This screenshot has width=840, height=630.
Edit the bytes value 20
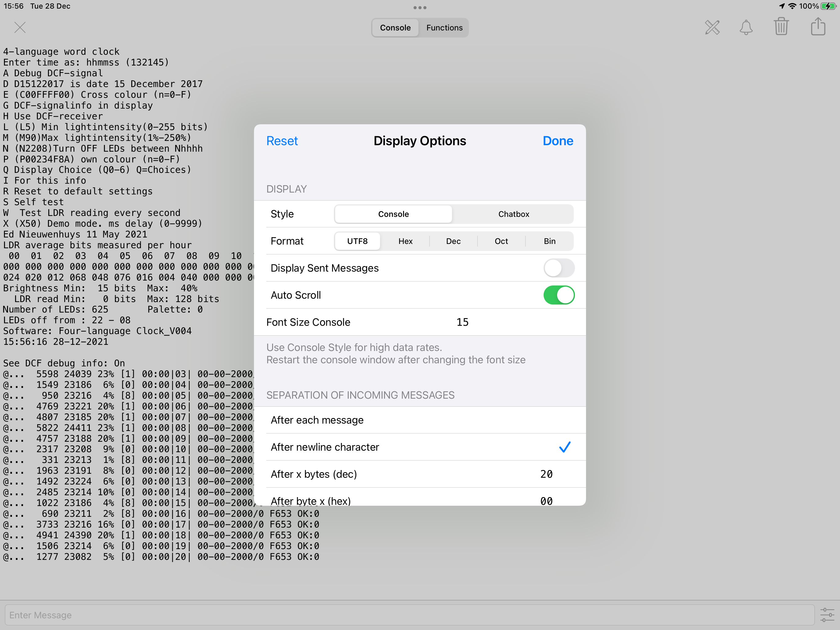pos(546,474)
